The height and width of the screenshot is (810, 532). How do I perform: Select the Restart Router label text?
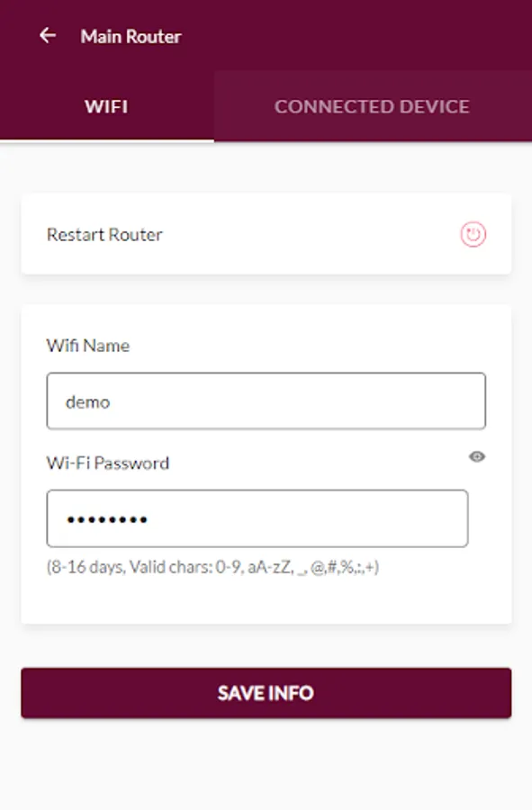click(x=104, y=235)
